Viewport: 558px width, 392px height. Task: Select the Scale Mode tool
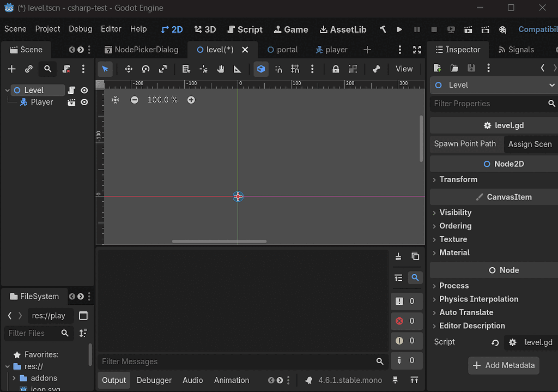[x=162, y=69]
